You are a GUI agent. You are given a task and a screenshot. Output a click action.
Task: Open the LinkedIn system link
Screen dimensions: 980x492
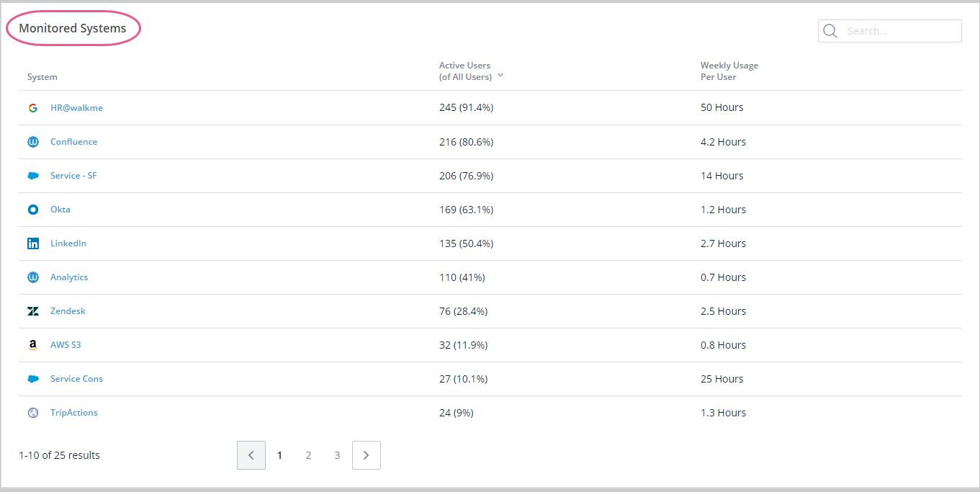(68, 243)
